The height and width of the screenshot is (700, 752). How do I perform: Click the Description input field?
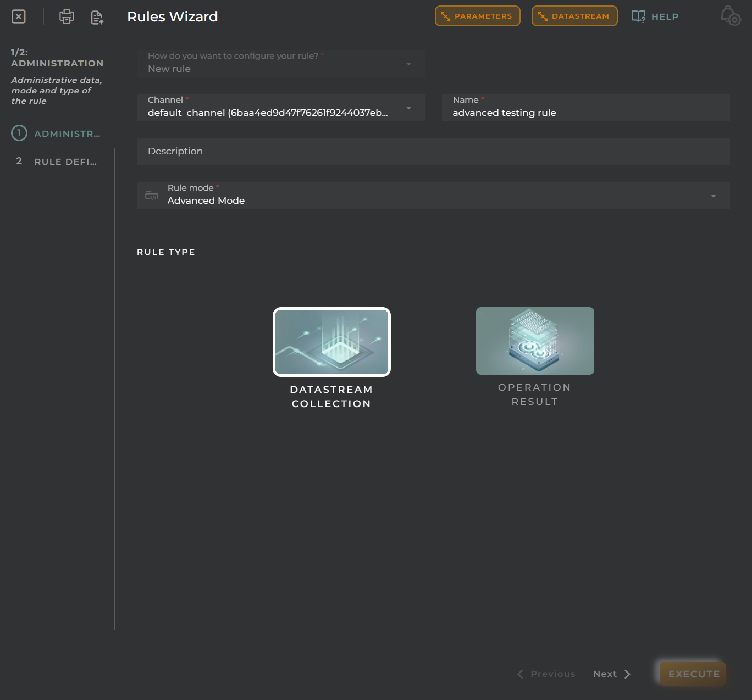tap(433, 152)
